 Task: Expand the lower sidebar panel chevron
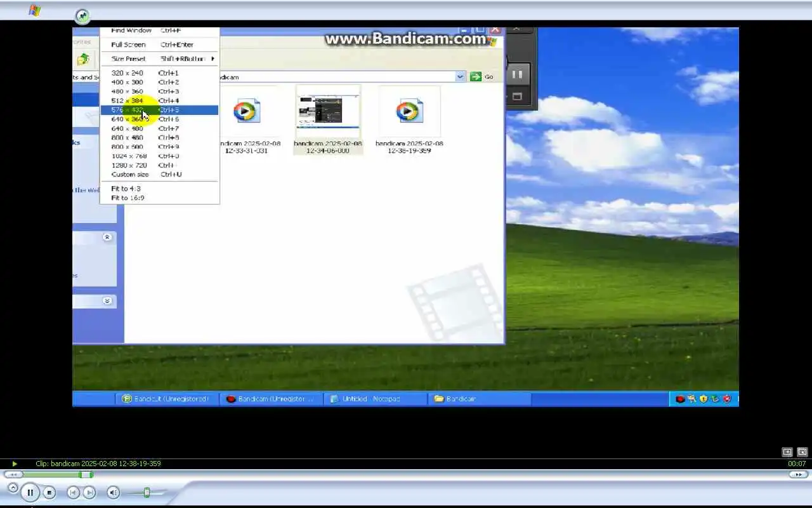107,301
